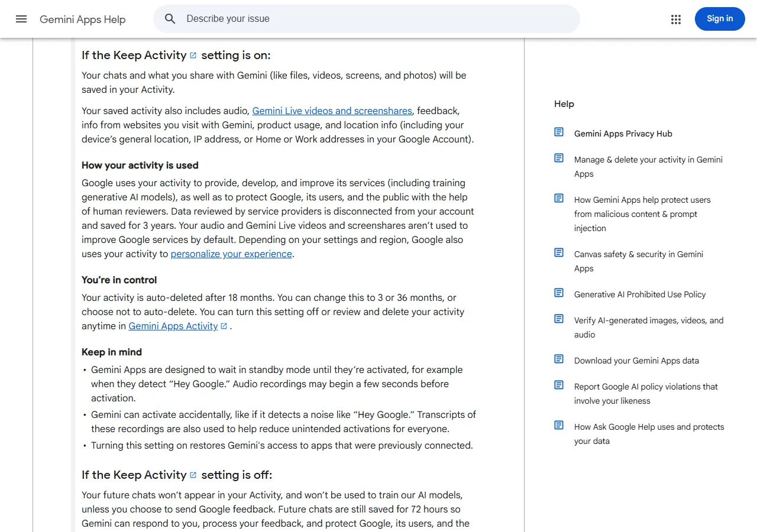Open the hamburger main menu
This screenshot has width=757, height=532.
pos(21,19)
